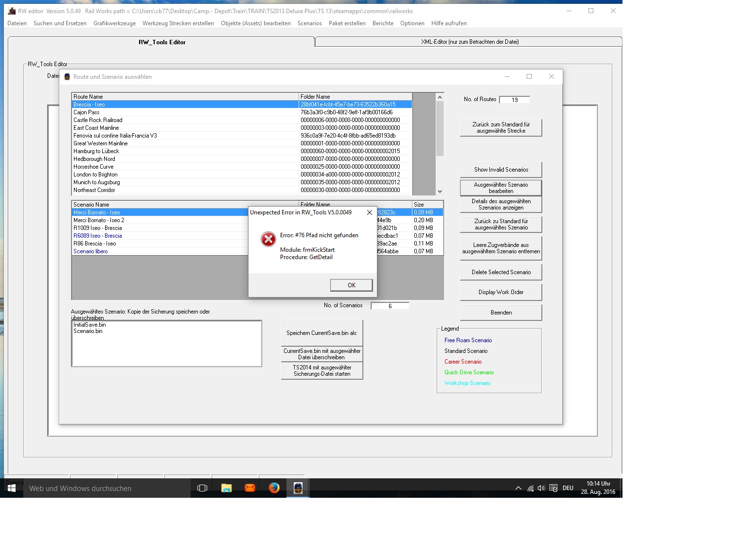This screenshot has height=560, width=747.
Task: Open File Explorer from the taskbar
Action: click(227, 488)
